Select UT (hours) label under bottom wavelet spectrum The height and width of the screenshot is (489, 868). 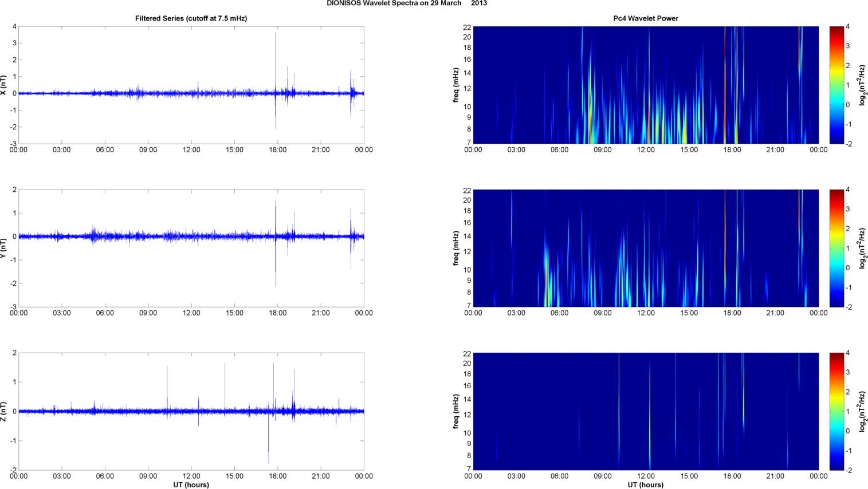645,485
